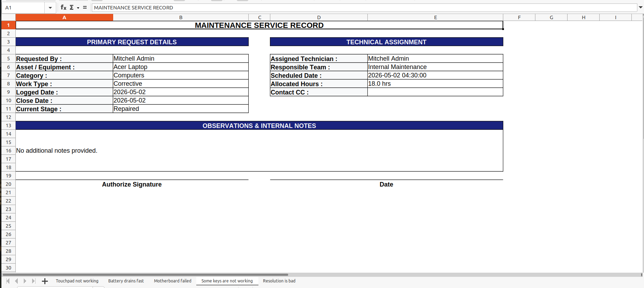
Task: Click the Date label under signature line
Action: point(386,184)
